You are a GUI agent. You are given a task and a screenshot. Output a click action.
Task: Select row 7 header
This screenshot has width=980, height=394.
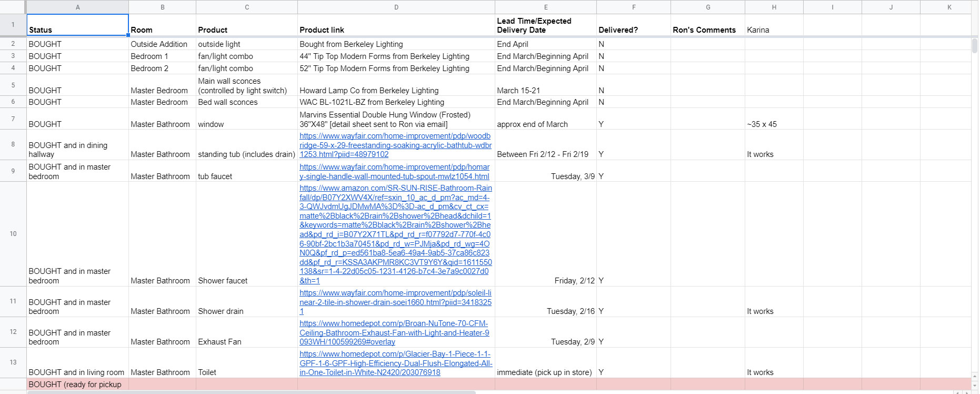(x=13, y=119)
